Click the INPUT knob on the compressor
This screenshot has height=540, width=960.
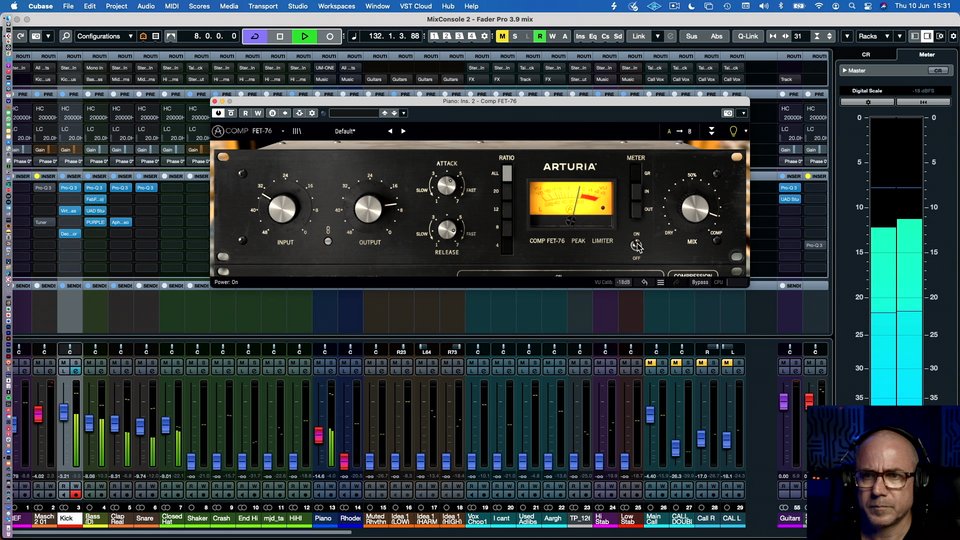(x=282, y=208)
